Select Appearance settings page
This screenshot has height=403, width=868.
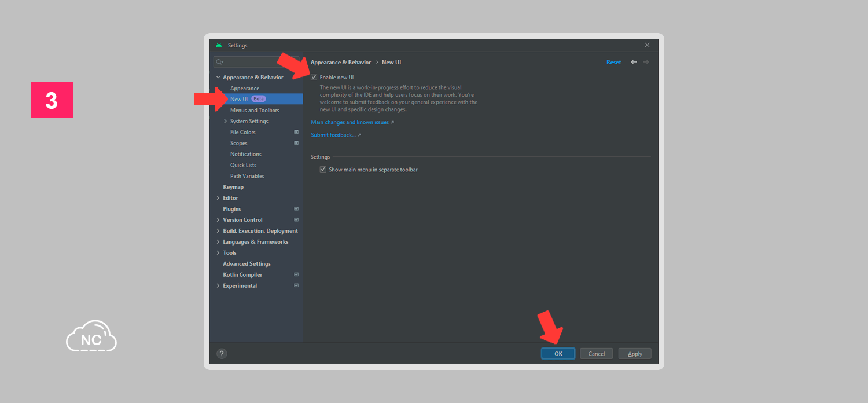(x=245, y=89)
